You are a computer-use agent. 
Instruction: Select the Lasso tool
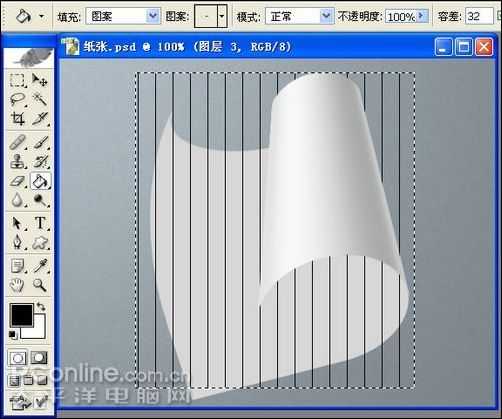pyautogui.click(x=17, y=99)
